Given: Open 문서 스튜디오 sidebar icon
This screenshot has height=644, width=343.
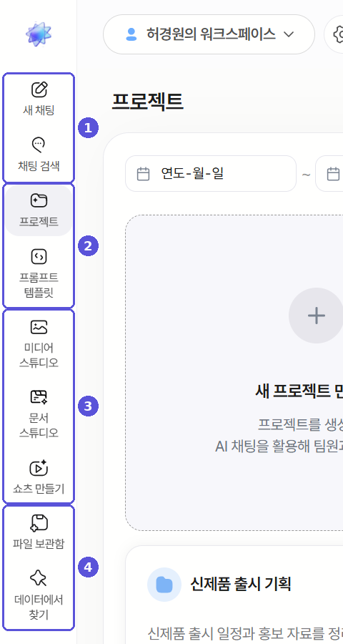Looking at the screenshot, I should tap(39, 396).
